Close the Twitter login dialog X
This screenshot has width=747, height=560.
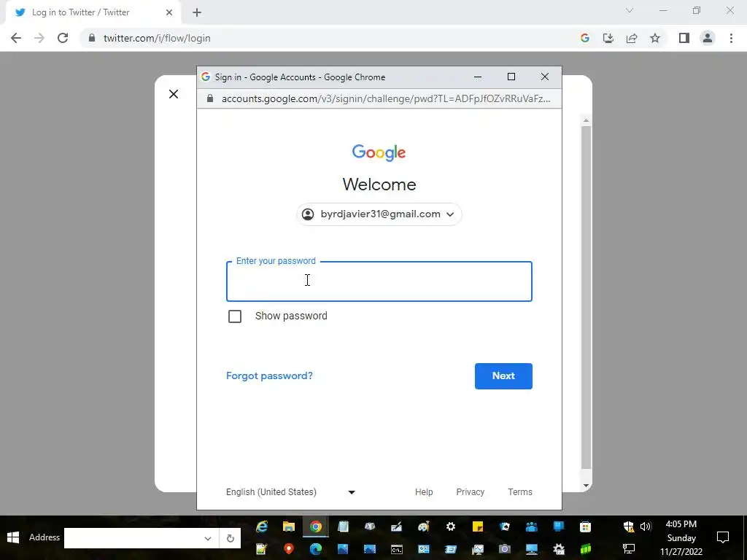coord(174,94)
